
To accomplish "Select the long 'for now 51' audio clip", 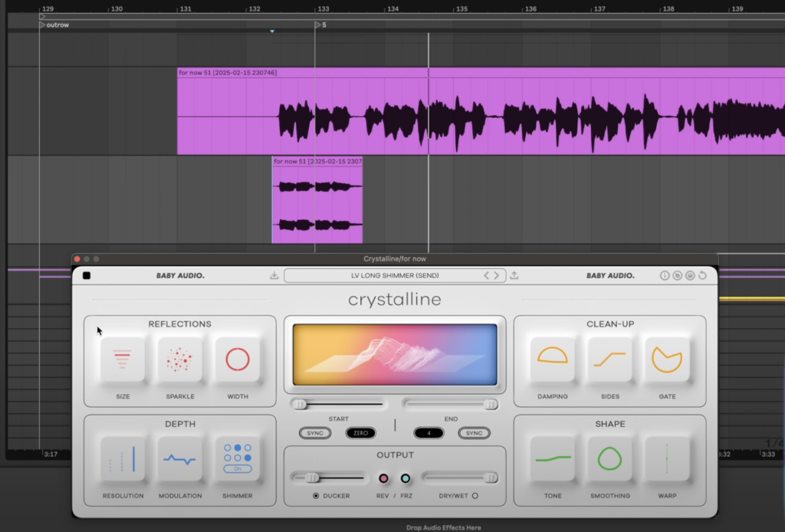I will click(481, 111).
